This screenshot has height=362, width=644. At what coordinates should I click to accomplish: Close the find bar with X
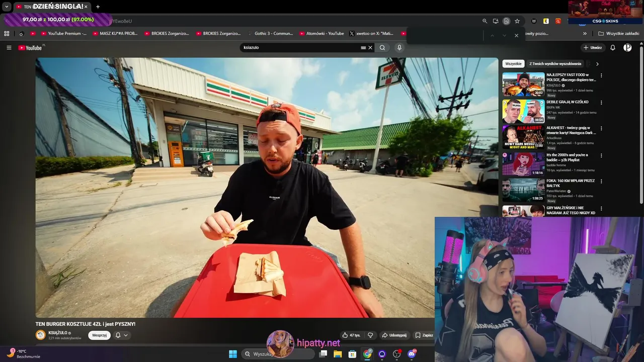pyautogui.click(x=516, y=35)
